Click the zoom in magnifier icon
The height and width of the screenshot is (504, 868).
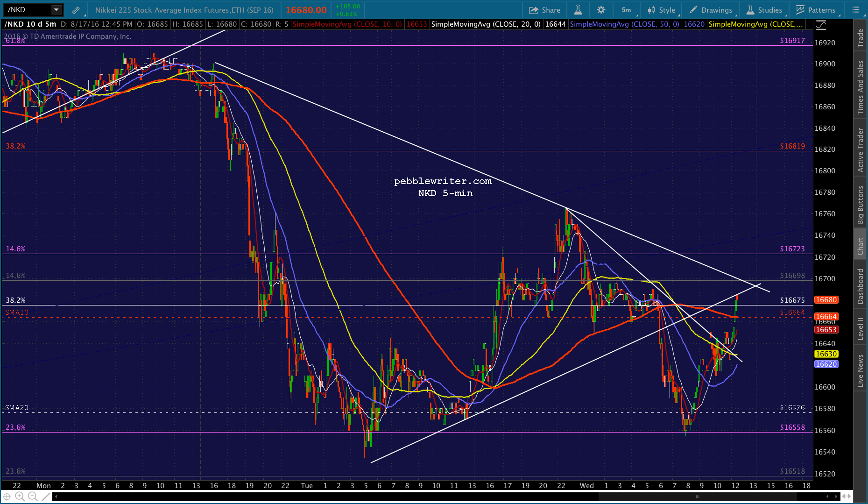(20, 497)
